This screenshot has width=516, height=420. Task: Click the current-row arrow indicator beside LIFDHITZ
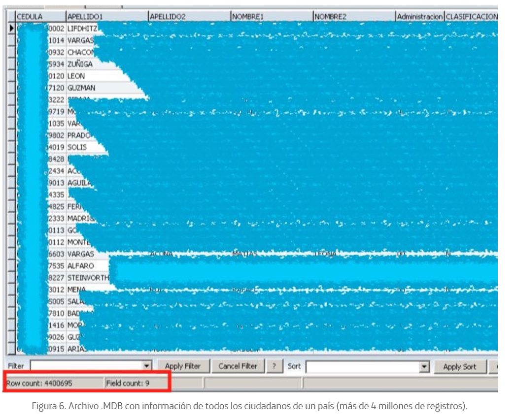11,29
